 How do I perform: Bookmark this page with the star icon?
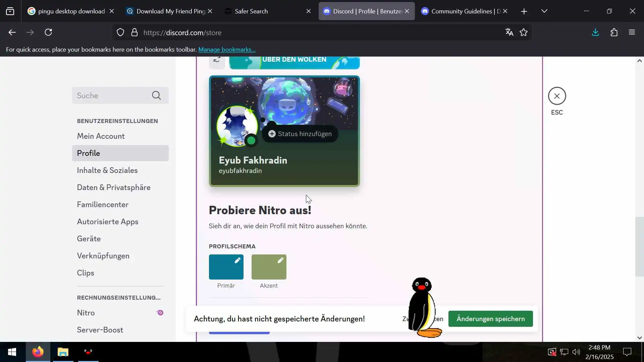(524, 33)
